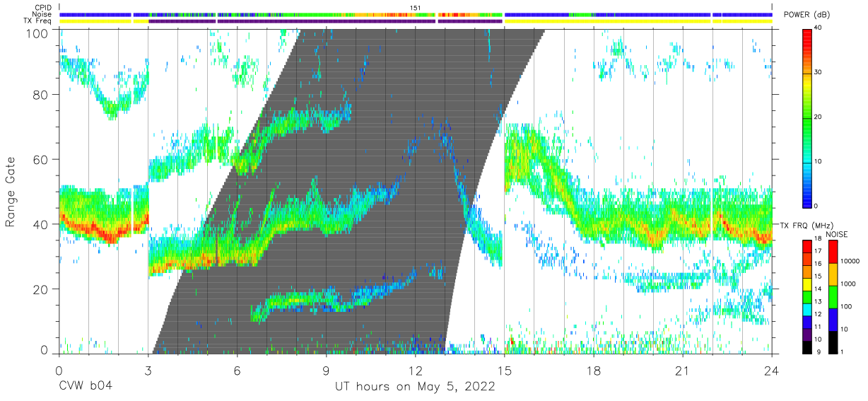Screen dimensions: 868x401
Task: Click the 24 hour tick on time axis
Action: point(772,371)
